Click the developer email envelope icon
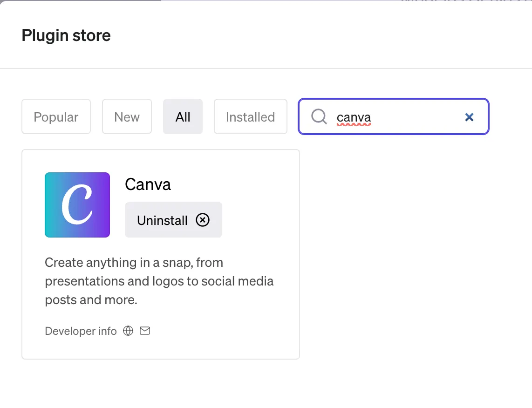Viewport: 532px width, 408px height. 145,331
